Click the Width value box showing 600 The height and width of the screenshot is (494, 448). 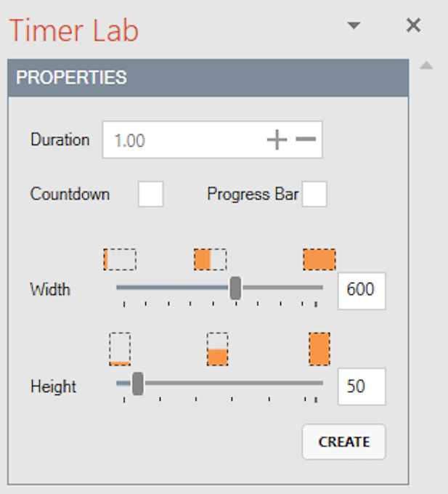pyautogui.click(x=361, y=290)
